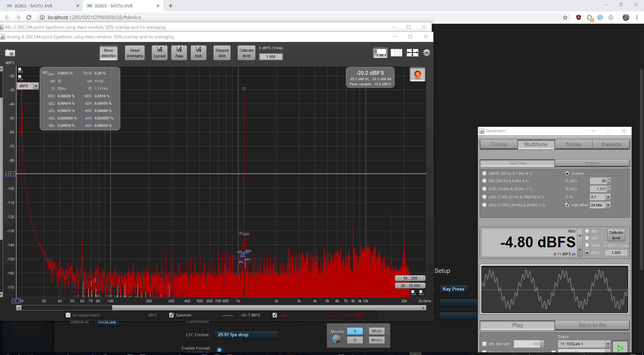Click the Monitor knob
644x355 pixels.
pos(336,339)
